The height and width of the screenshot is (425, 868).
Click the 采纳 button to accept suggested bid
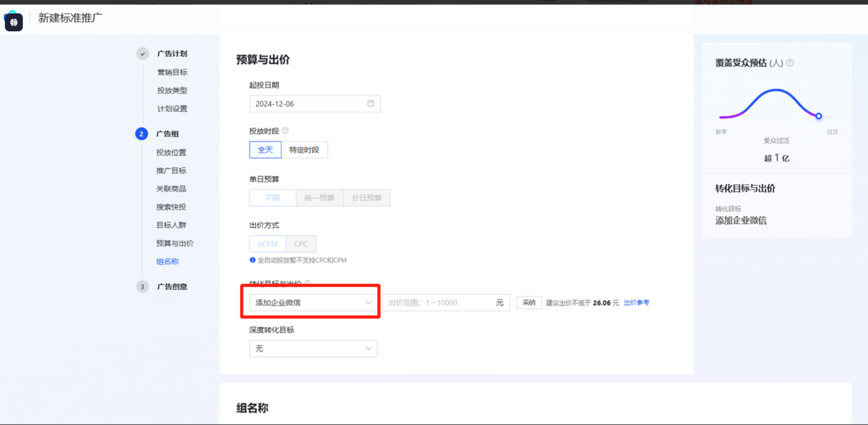click(528, 303)
